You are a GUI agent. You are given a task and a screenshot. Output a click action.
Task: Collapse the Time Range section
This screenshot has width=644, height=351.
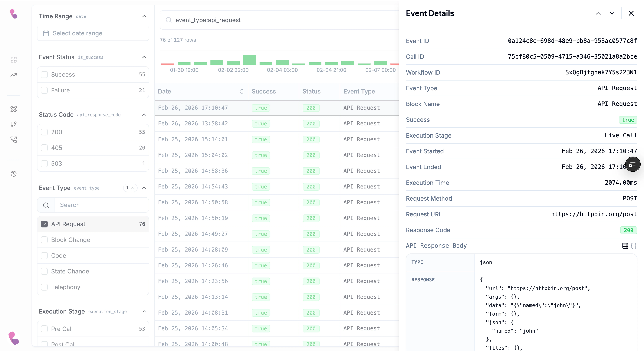click(x=144, y=16)
